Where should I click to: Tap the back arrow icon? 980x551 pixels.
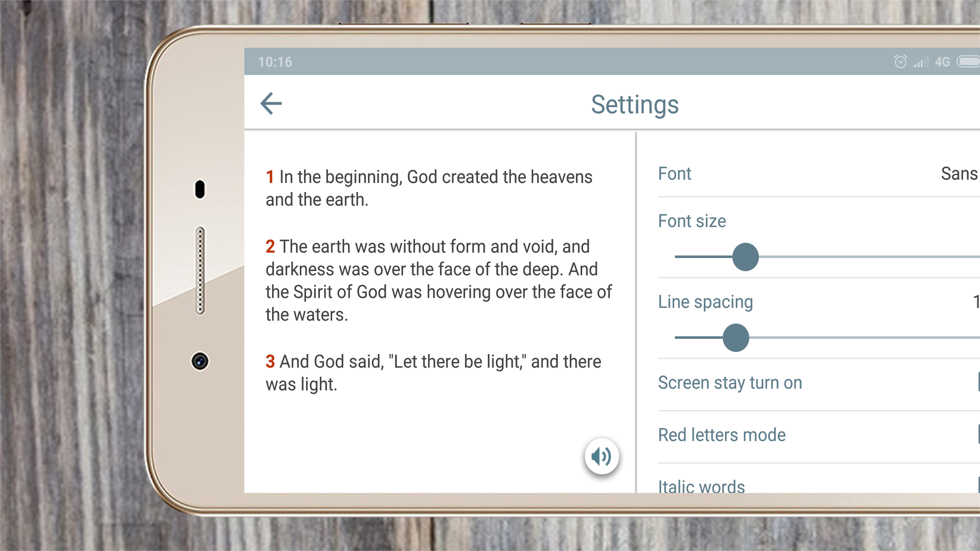(x=271, y=104)
